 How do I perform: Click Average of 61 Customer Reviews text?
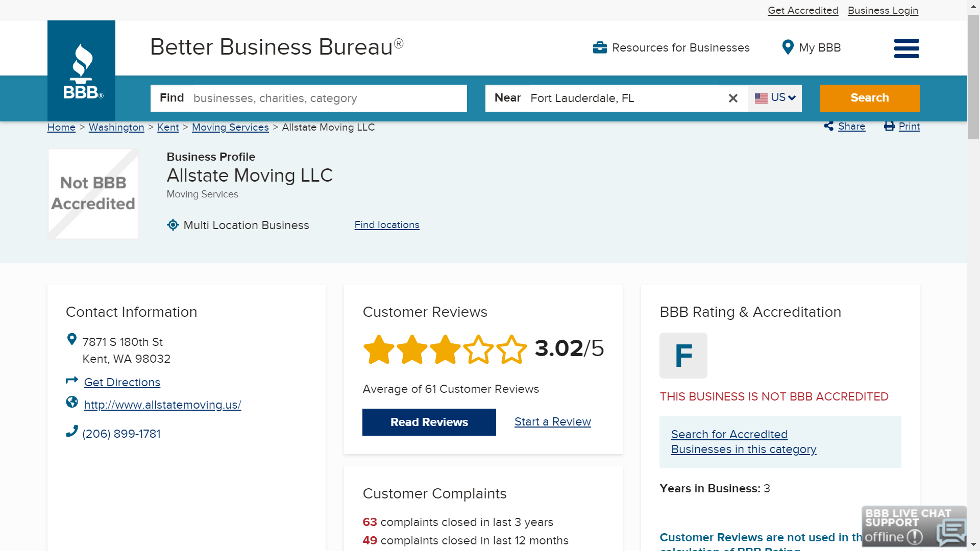451,389
